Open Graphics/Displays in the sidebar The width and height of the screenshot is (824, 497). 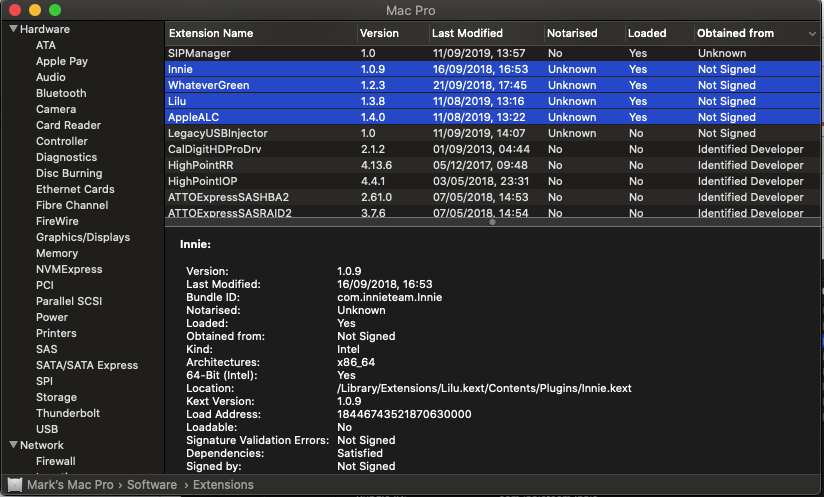[83, 237]
